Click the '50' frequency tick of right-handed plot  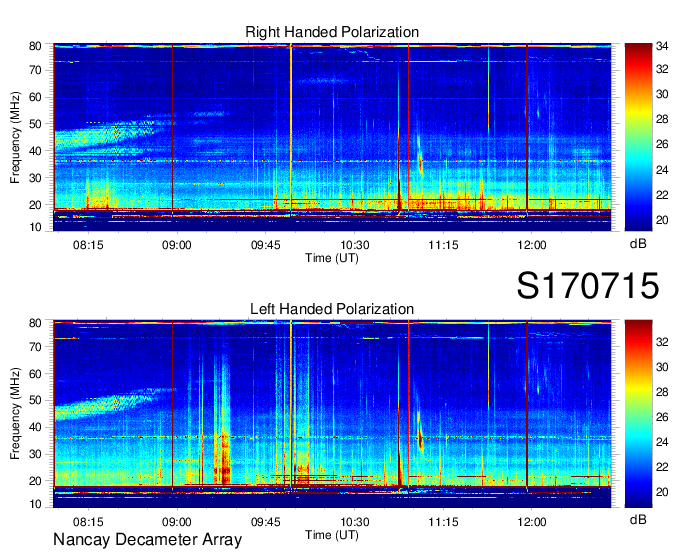tap(36, 124)
